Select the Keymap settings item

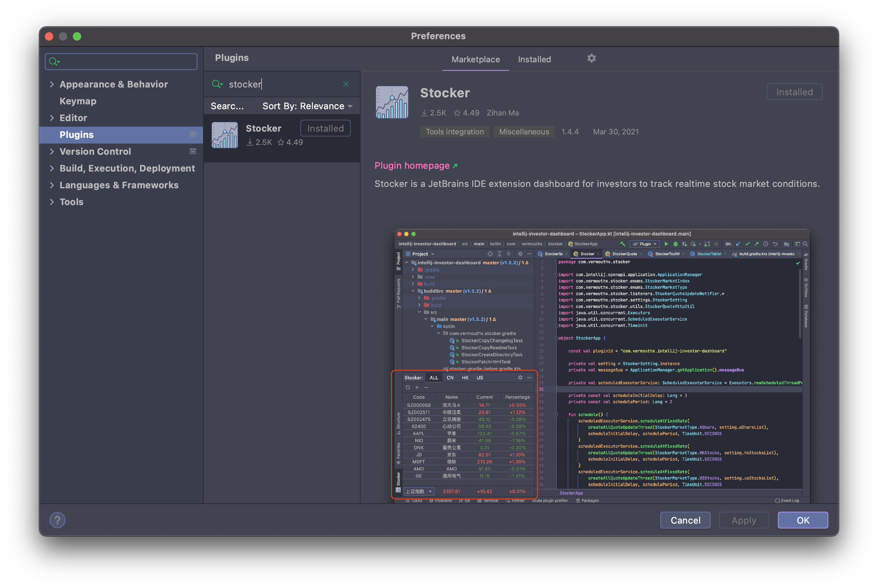click(x=78, y=101)
